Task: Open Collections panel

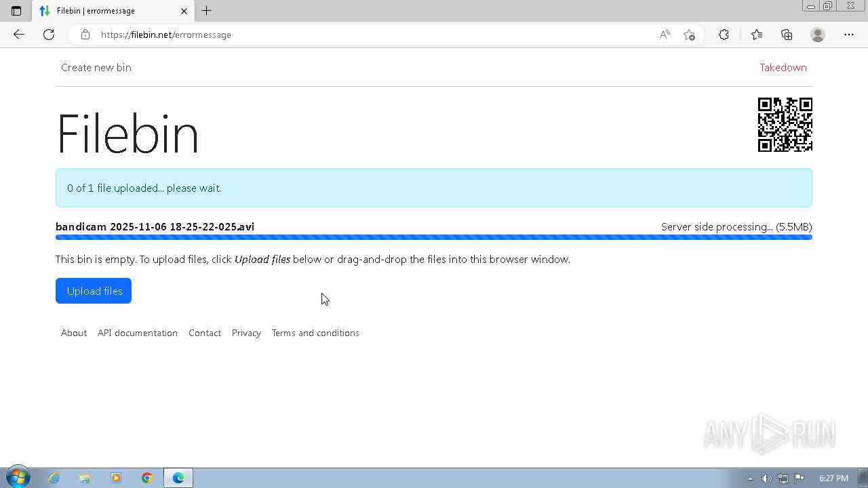Action: pos(787,35)
